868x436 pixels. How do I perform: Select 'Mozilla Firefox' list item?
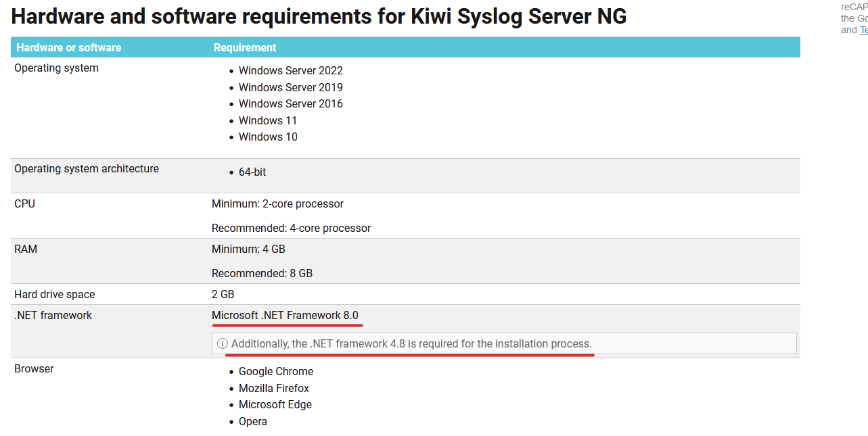tap(274, 388)
